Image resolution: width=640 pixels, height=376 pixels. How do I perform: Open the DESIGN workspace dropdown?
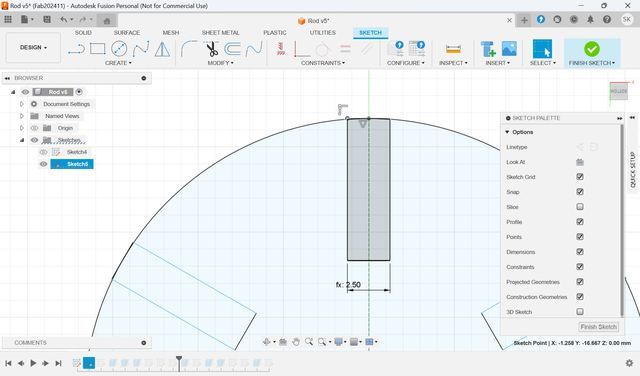tap(33, 47)
